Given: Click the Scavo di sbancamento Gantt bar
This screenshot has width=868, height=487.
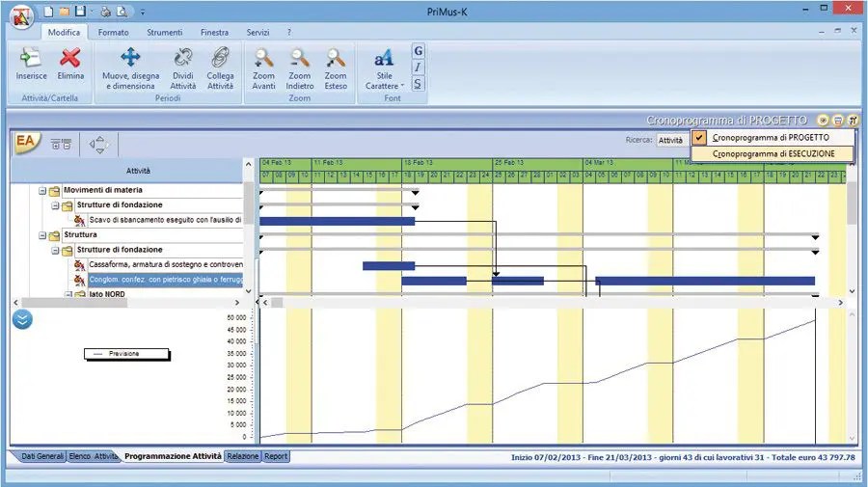Looking at the screenshot, I should pyautogui.click(x=338, y=222).
